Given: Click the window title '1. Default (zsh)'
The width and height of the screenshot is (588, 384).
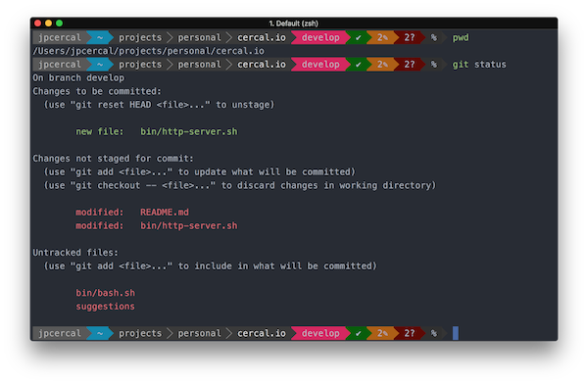Looking at the screenshot, I should 293,24.
